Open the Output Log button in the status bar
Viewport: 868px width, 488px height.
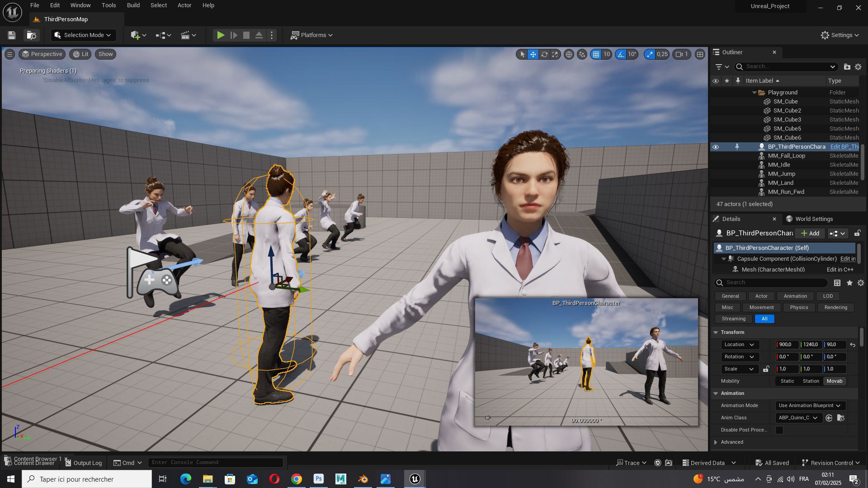83,463
